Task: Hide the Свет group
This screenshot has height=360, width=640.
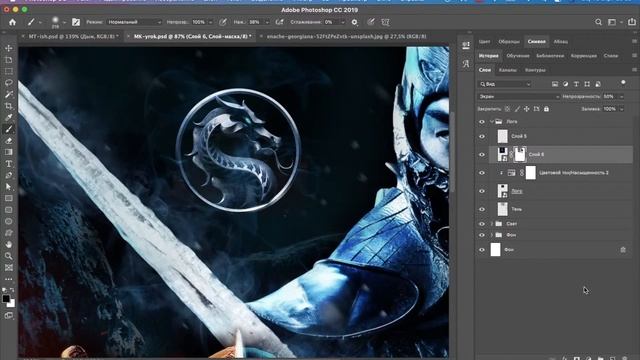Action: [482, 224]
